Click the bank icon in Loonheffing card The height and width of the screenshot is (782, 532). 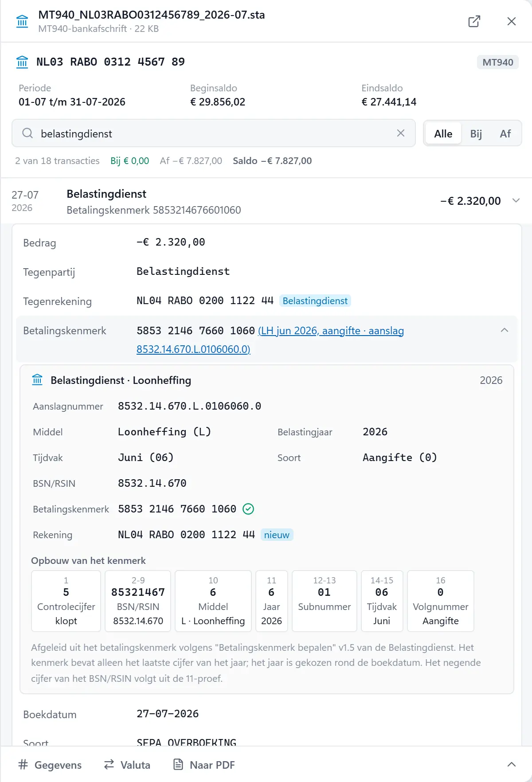click(x=37, y=380)
